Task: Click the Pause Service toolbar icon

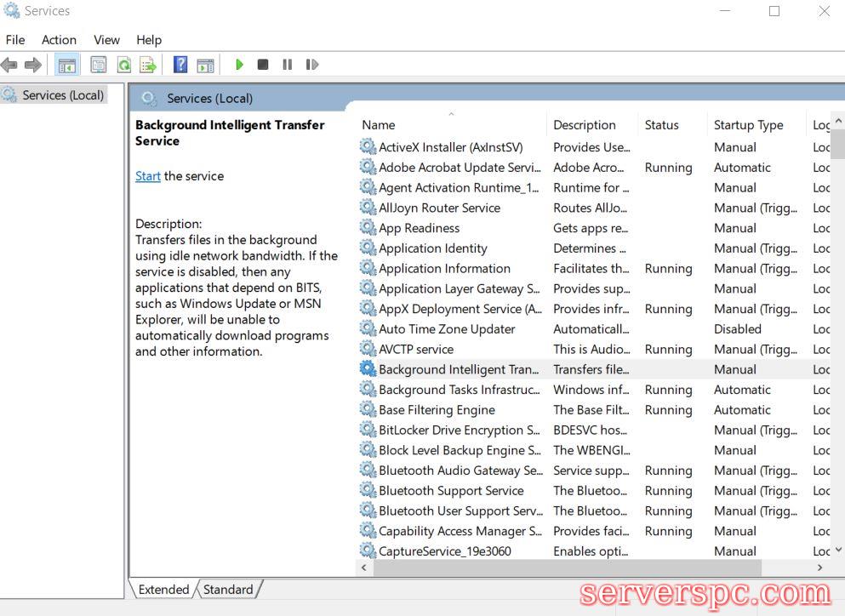Action: click(x=288, y=65)
